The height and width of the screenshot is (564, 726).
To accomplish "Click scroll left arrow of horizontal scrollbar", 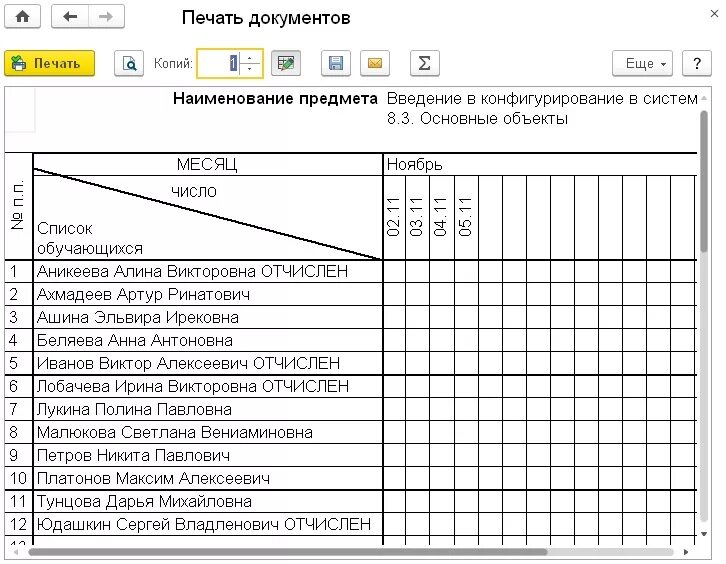I will pos(16,552).
